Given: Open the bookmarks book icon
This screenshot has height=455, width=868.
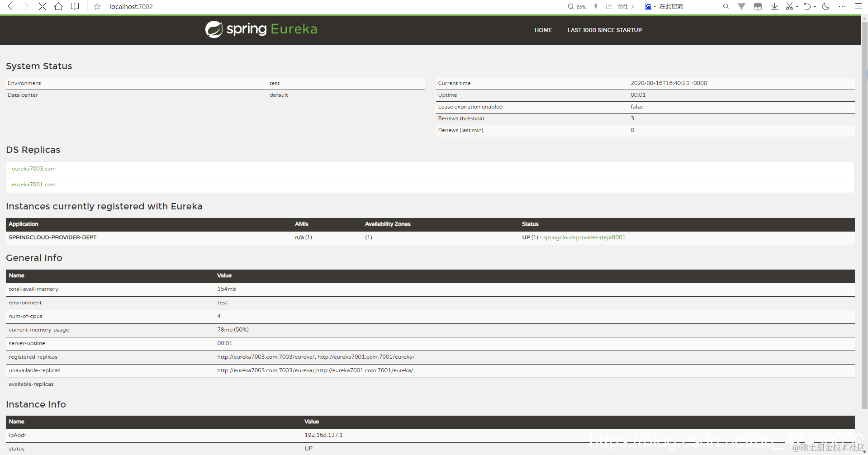Looking at the screenshot, I should (x=75, y=6).
